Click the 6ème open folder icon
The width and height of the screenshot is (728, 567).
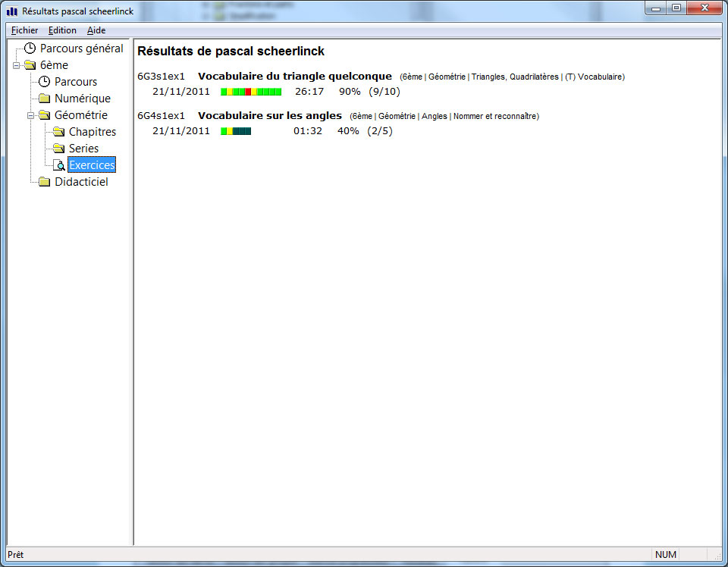point(30,65)
